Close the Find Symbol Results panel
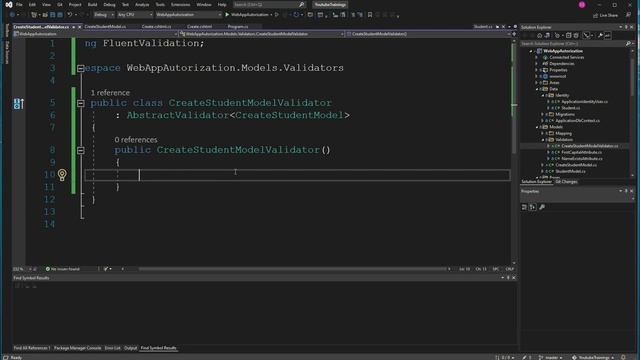 (514, 278)
